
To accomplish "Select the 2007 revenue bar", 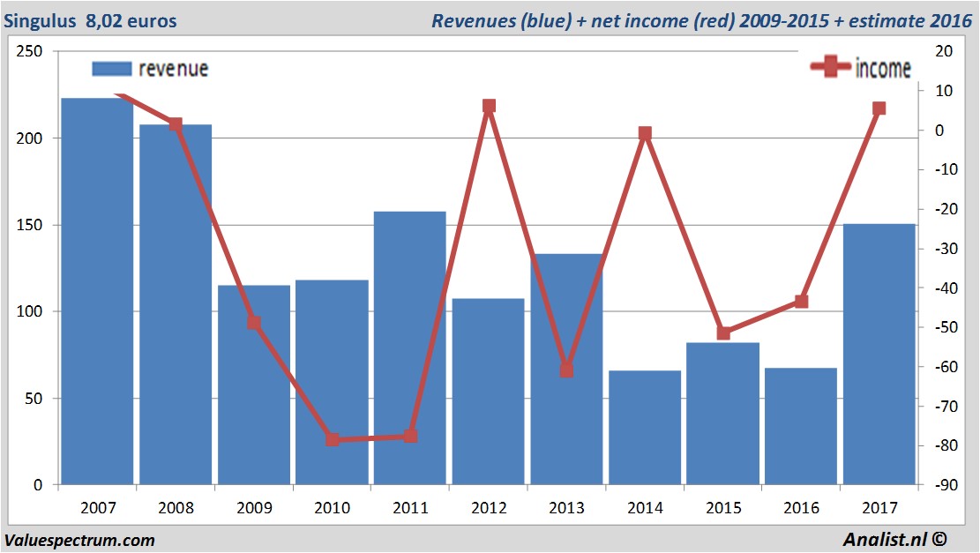I will 98,291.
